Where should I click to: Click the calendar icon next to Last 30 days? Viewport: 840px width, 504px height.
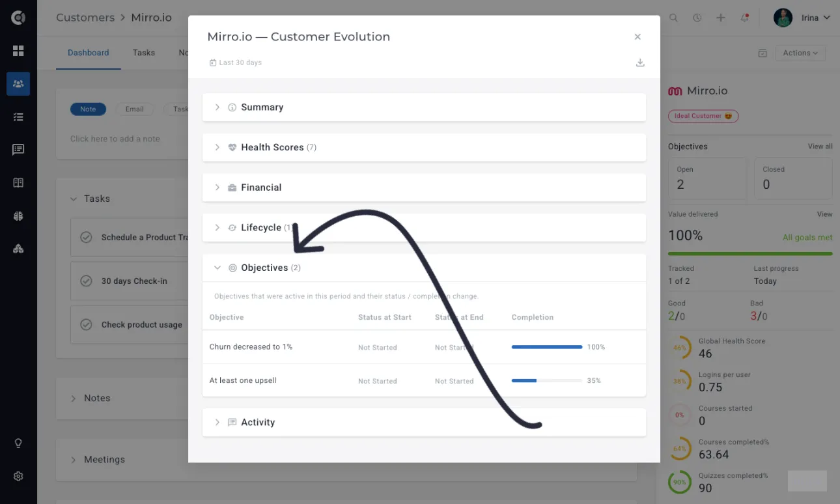(x=213, y=63)
